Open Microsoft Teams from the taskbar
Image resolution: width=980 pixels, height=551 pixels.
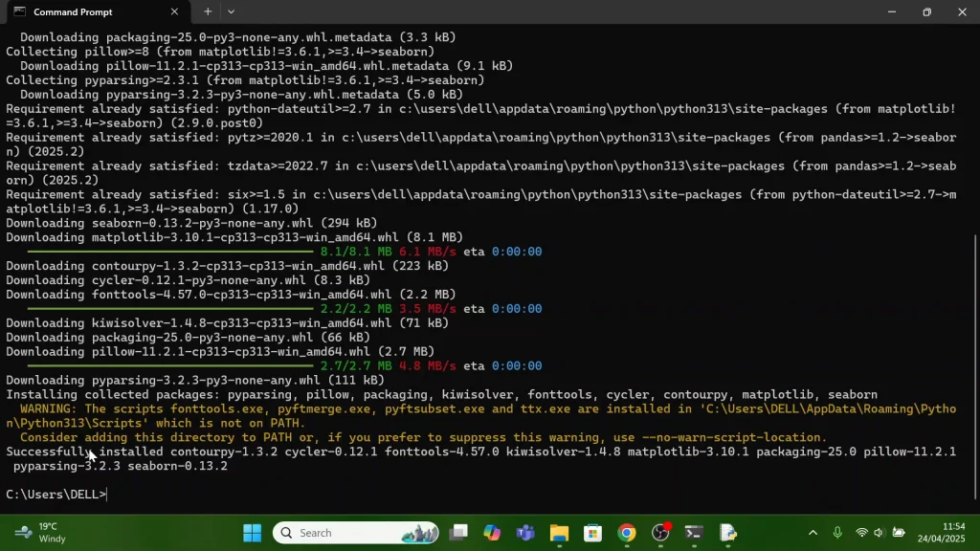pyautogui.click(x=525, y=532)
